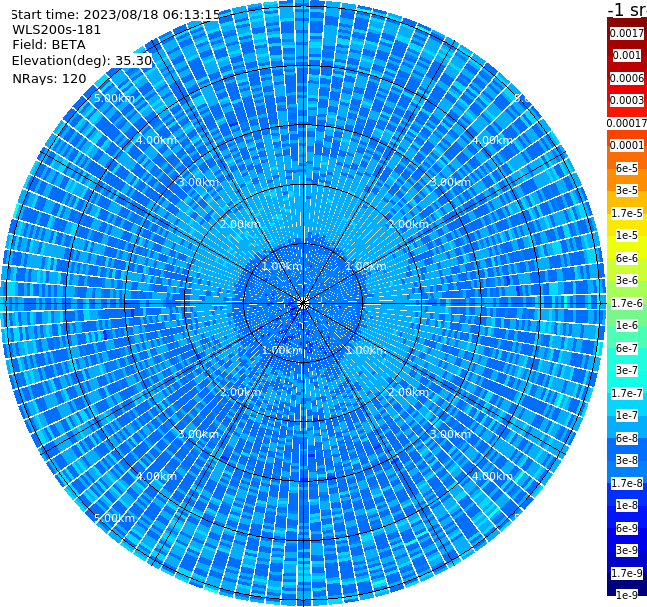Click the 1e-7 colorbar tick label

(x=627, y=415)
